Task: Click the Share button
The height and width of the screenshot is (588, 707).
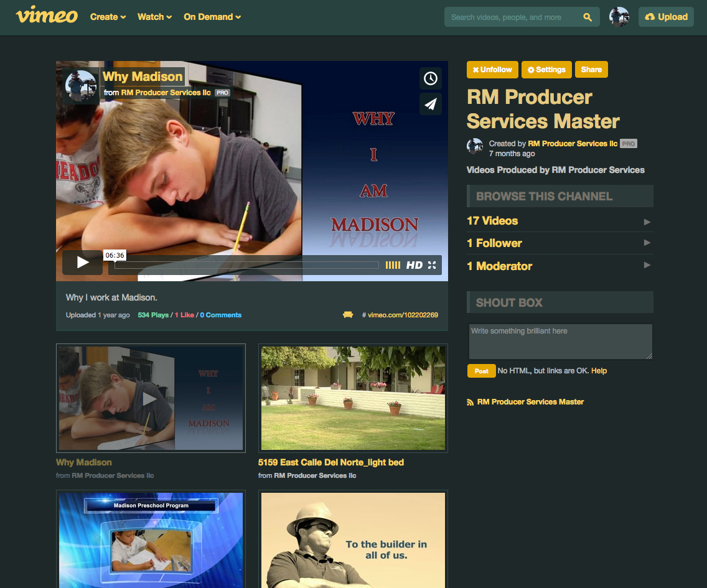Action: [591, 70]
